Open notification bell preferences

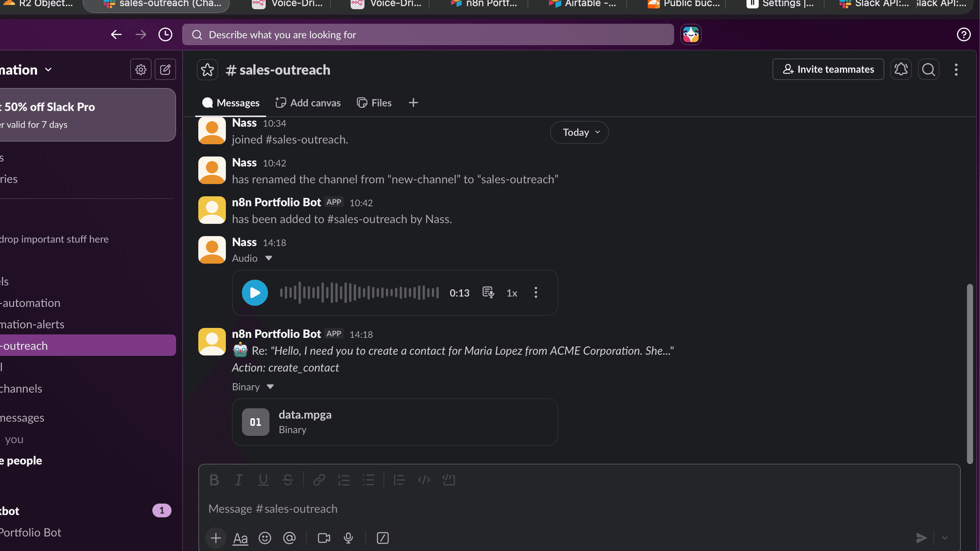[x=901, y=69]
